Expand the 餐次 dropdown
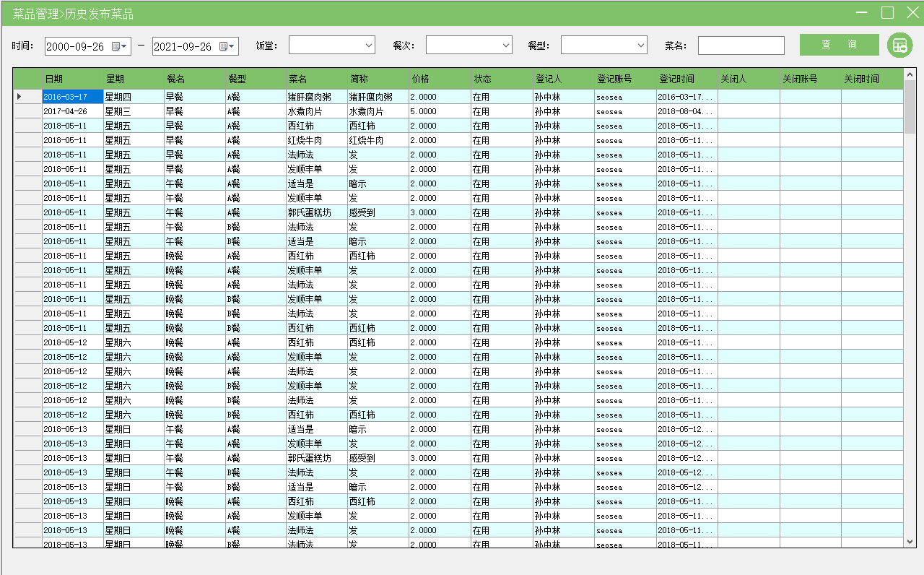Viewport: 924px width, 575px height. pyautogui.click(x=505, y=46)
